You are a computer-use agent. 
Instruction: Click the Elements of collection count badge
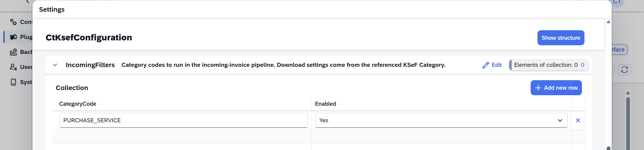[x=549, y=65]
